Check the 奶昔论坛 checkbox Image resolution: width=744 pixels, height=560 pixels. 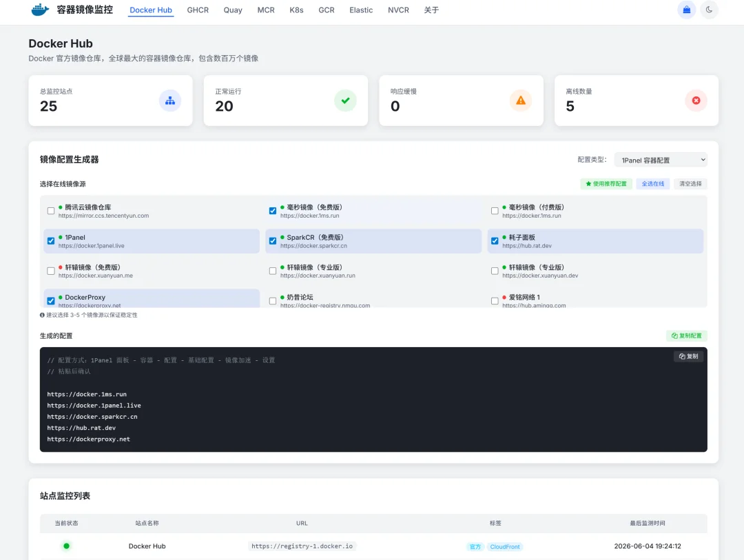pos(273,301)
